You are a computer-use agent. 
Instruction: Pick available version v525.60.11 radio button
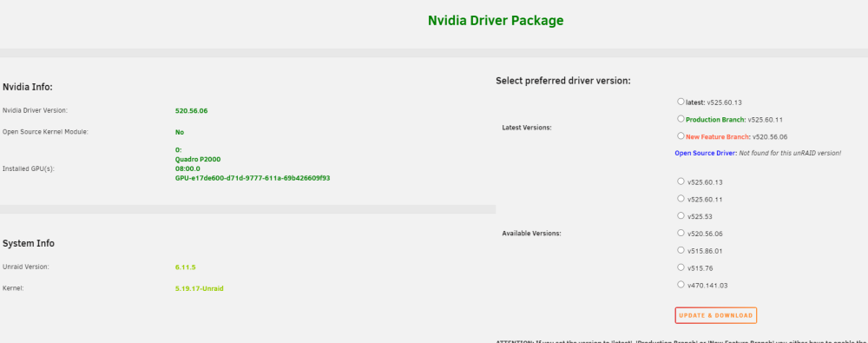(x=681, y=198)
